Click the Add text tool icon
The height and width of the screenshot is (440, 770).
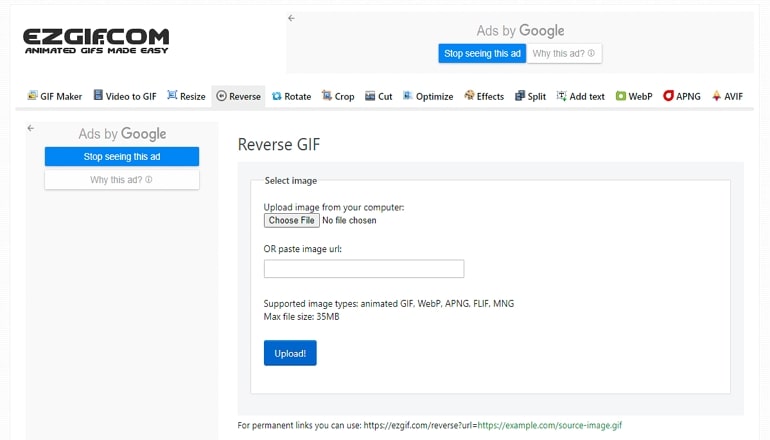pyautogui.click(x=561, y=96)
